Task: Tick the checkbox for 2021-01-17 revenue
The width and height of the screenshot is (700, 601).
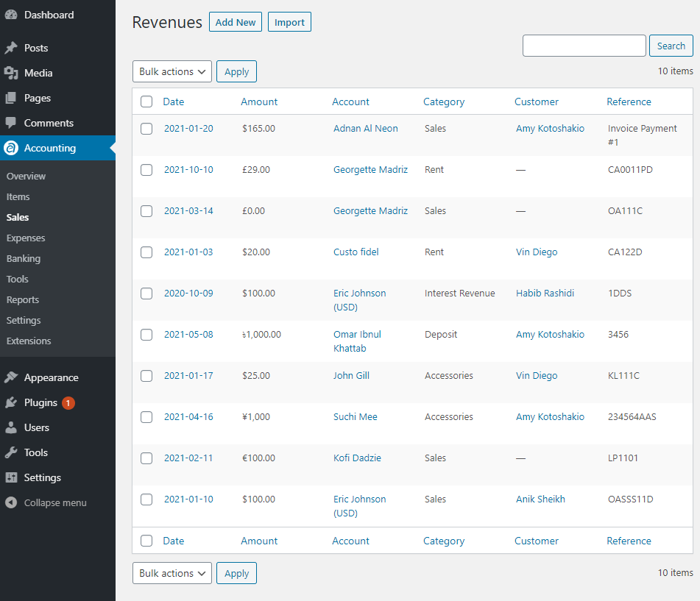Action: click(x=146, y=376)
